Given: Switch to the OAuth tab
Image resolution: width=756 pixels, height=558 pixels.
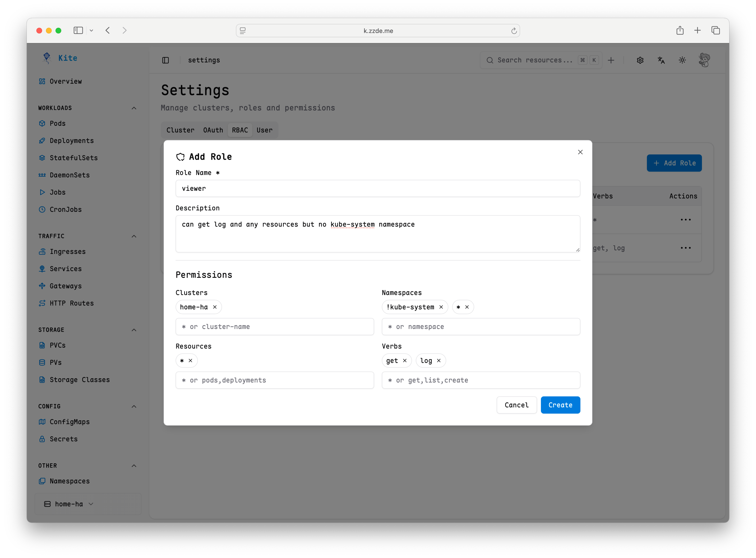Looking at the screenshot, I should pos(213,130).
